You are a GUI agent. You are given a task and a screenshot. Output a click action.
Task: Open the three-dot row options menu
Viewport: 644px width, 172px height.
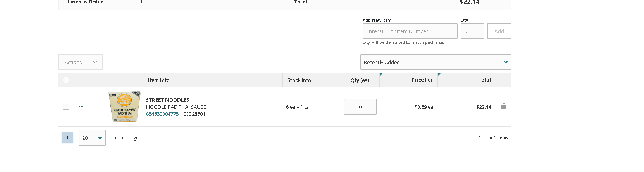(x=81, y=106)
